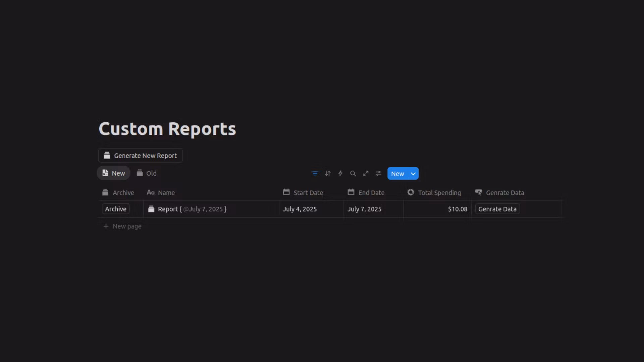Open database in full page
644x362 pixels.
[366, 173]
